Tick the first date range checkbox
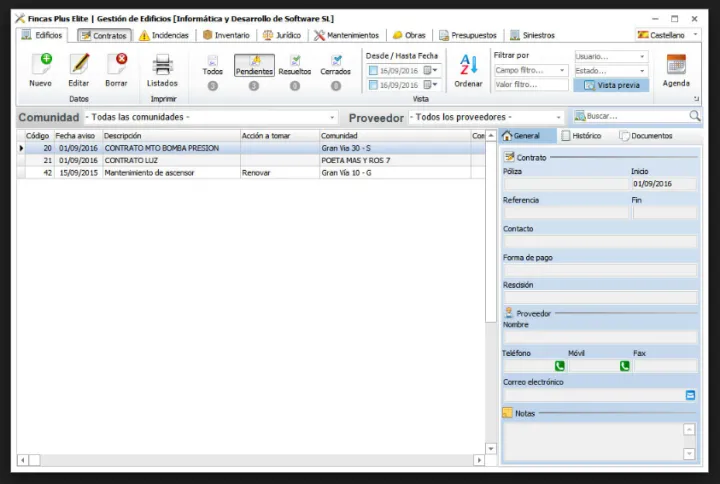This screenshot has height=484, width=720. (x=374, y=71)
